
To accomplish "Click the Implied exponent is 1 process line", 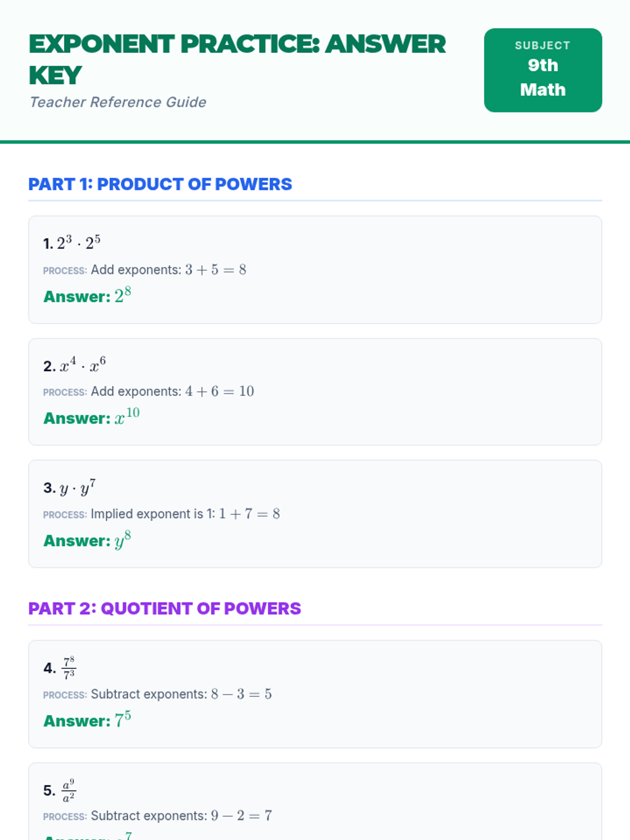I will point(162,514).
